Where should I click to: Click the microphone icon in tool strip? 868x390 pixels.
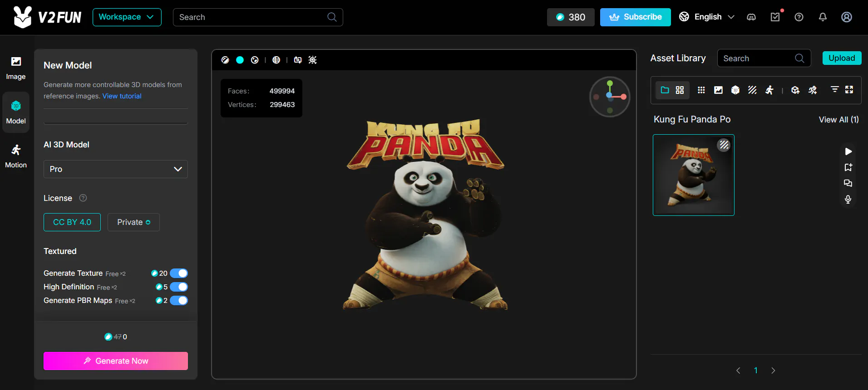tap(848, 199)
